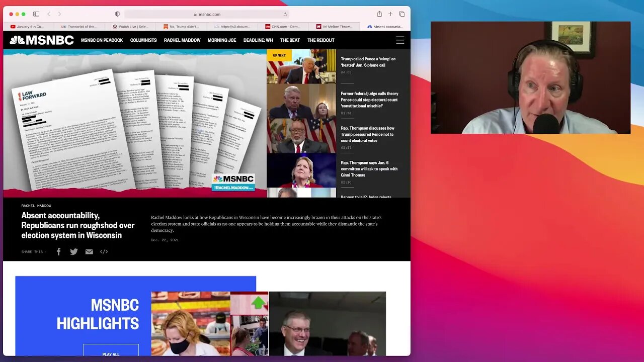Open 'Trump called Pence a wimp' video title
Viewport: 644px width, 362px height.
click(x=368, y=62)
